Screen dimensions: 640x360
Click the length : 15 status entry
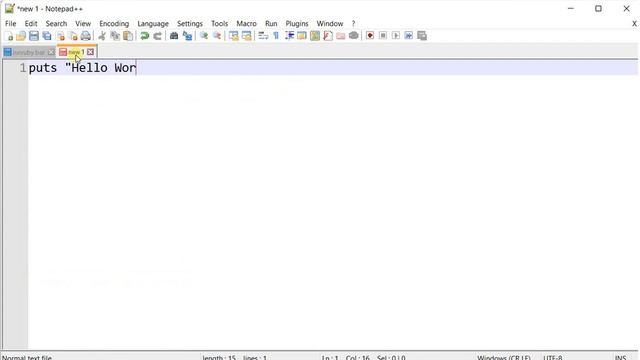(219, 357)
